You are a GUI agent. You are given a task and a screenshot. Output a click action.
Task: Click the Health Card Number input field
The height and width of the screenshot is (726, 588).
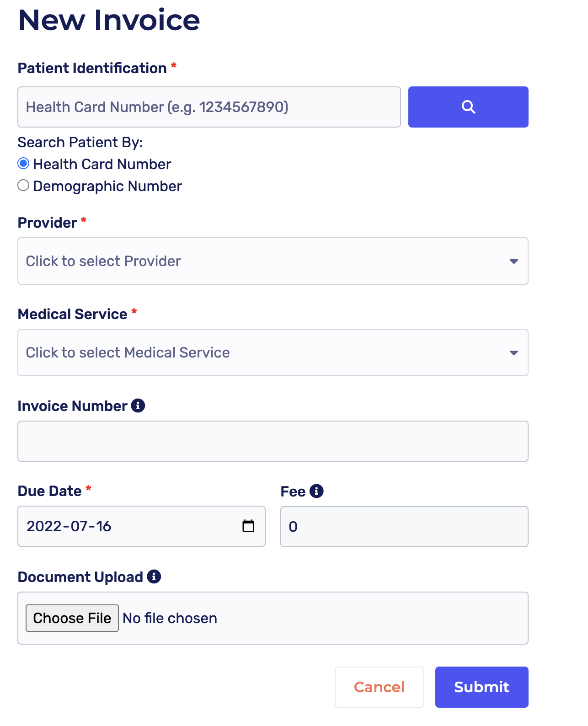point(209,107)
